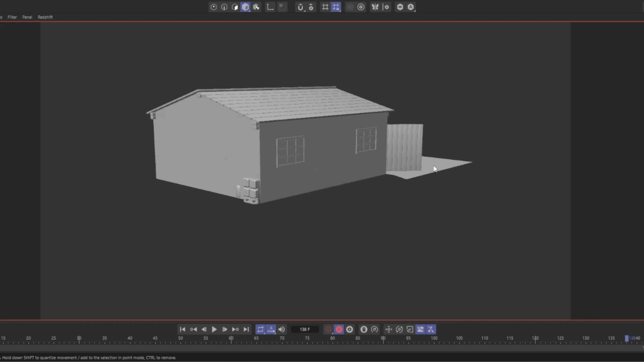Click the mouse motion recording icon
Viewport: 644px width, 362px height.
[x=364, y=329]
